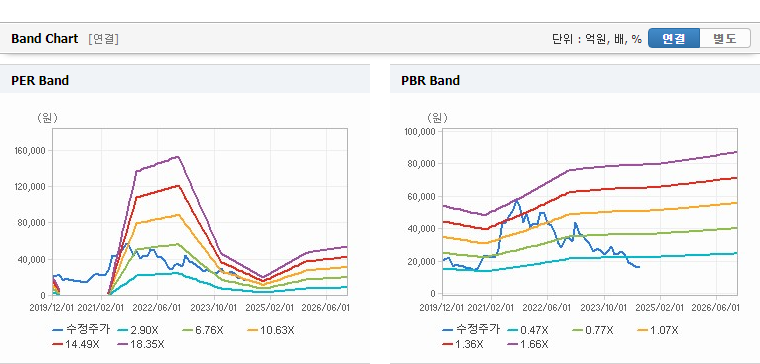This screenshot has width=760, height=364.
Task: Toggle 18.35X legend series
Action: (x=141, y=344)
